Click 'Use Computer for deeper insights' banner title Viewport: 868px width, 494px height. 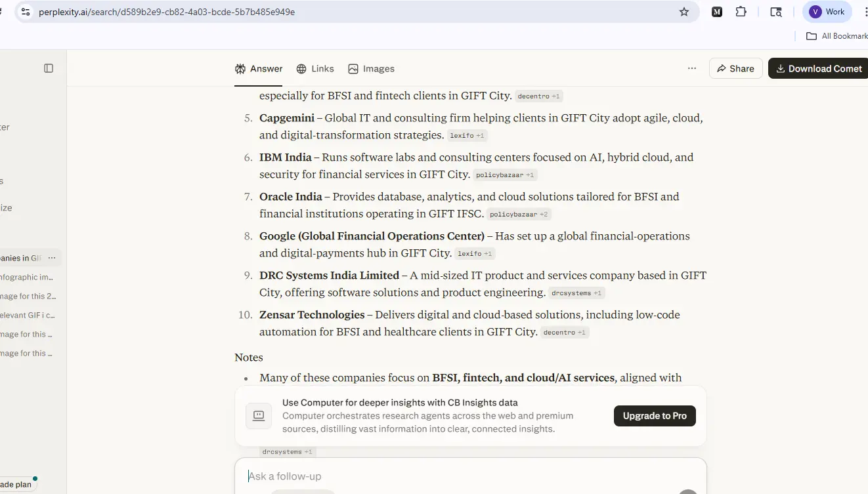(x=400, y=403)
